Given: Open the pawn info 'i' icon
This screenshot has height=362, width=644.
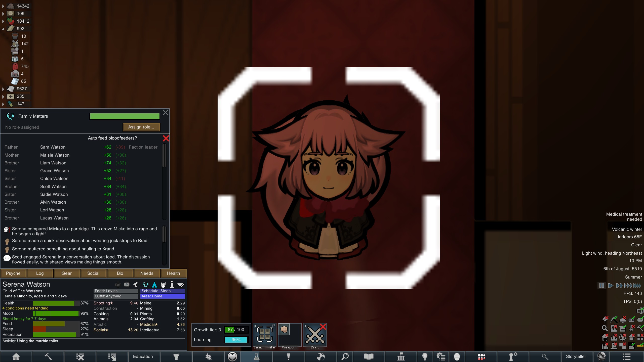Looking at the screenshot, I should click(x=172, y=285).
